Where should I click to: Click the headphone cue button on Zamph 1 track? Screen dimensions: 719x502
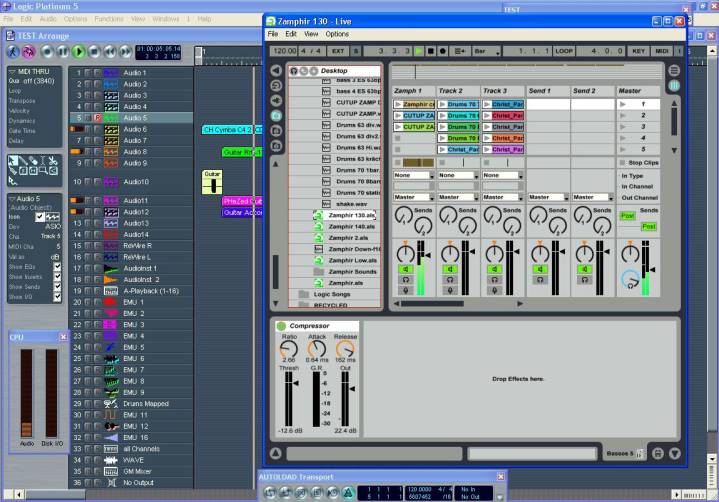406,280
